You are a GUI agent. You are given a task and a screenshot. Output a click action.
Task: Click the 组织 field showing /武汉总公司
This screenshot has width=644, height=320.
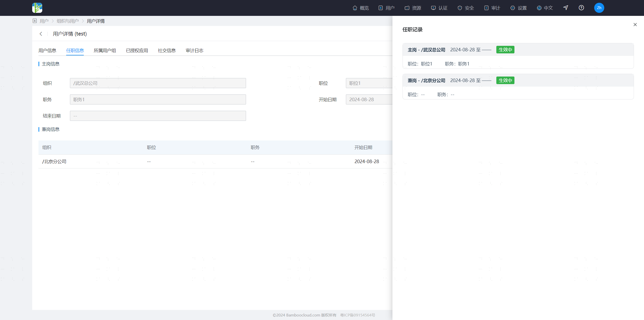click(158, 83)
